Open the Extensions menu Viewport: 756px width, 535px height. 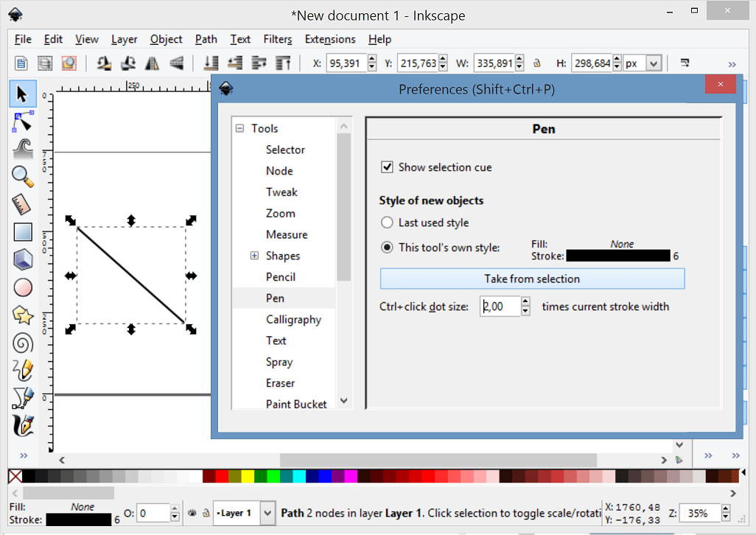pos(329,39)
